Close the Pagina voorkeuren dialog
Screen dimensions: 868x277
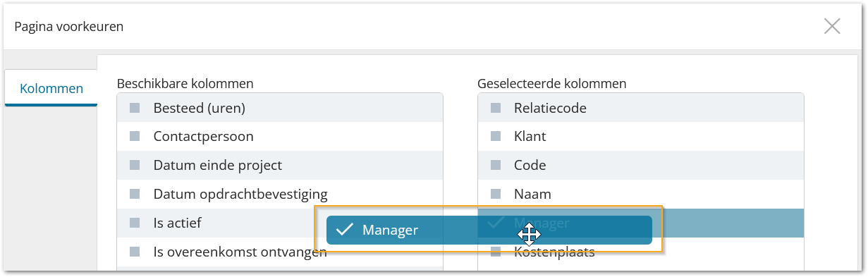click(832, 27)
